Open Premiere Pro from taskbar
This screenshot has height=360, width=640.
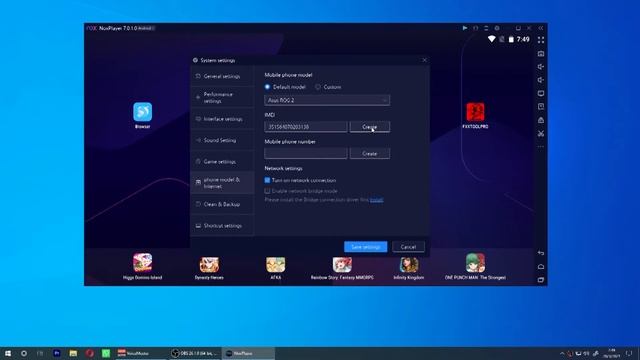coord(57,353)
